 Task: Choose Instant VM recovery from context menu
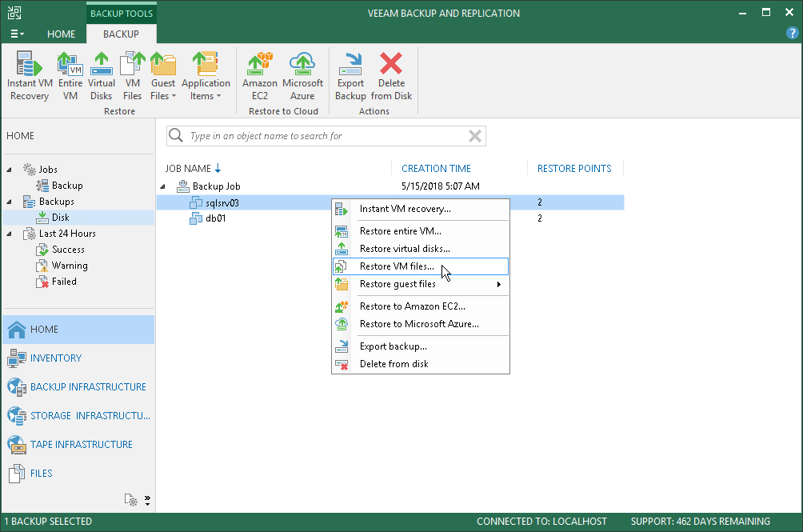(421, 209)
